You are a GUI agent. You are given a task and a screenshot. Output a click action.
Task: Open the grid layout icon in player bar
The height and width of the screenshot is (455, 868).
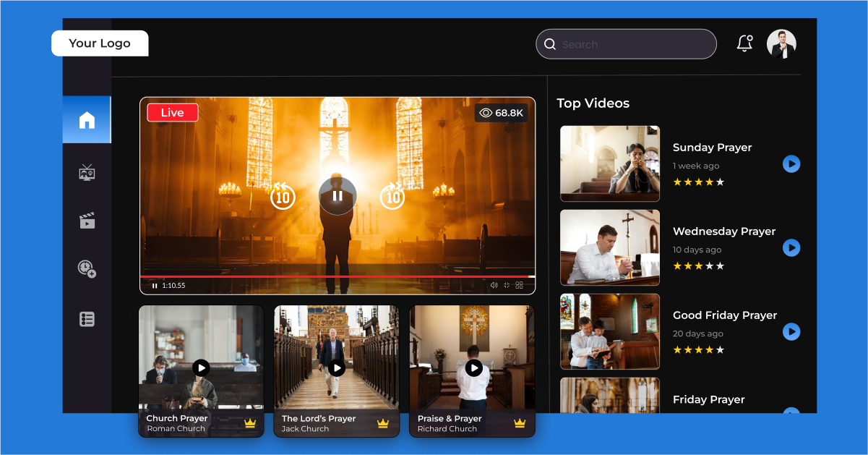(520, 285)
